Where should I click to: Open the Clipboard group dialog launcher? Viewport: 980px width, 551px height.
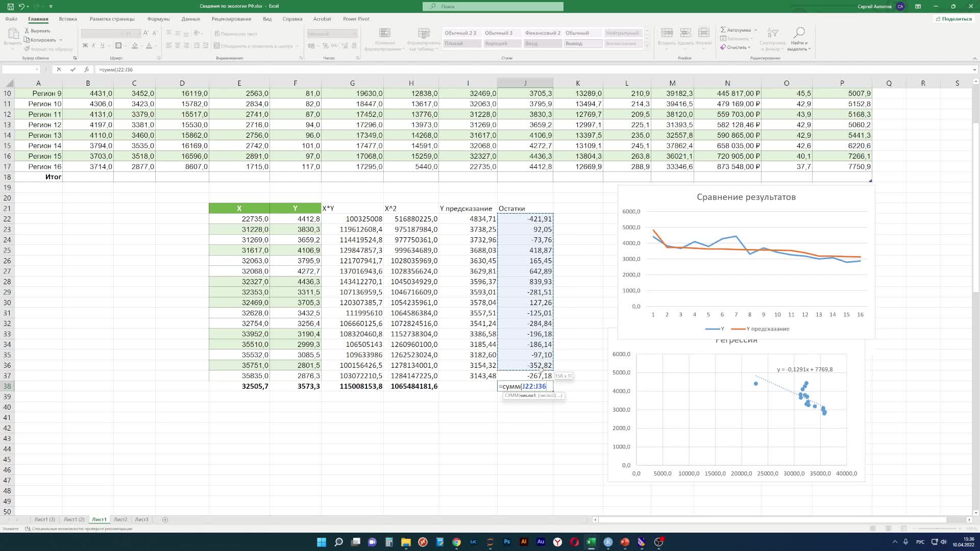coord(75,58)
